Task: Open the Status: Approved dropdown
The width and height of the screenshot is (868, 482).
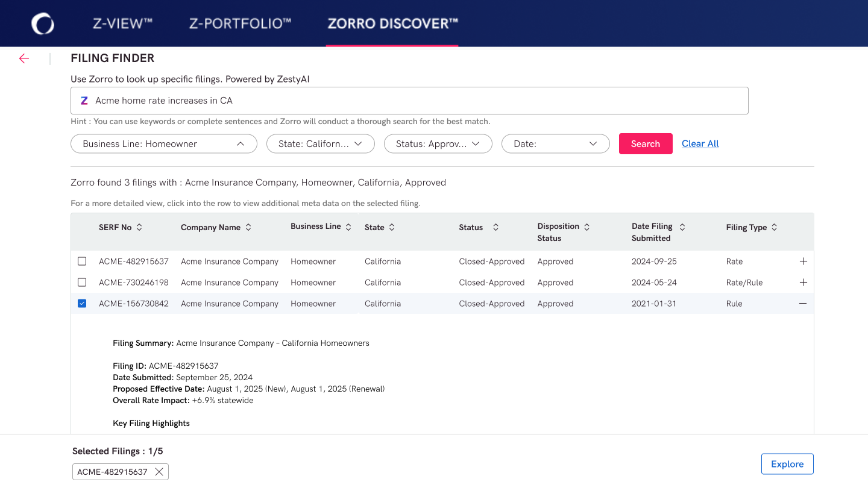Action: coord(438,144)
